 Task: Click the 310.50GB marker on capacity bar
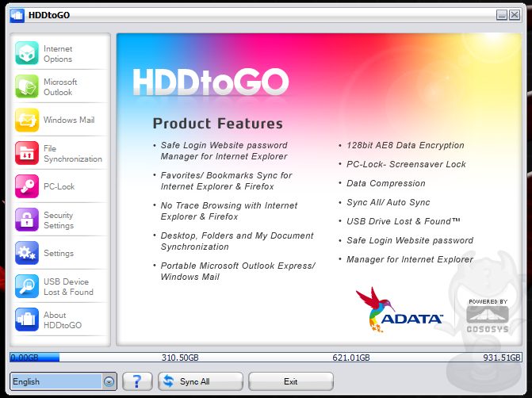pyautogui.click(x=180, y=358)
